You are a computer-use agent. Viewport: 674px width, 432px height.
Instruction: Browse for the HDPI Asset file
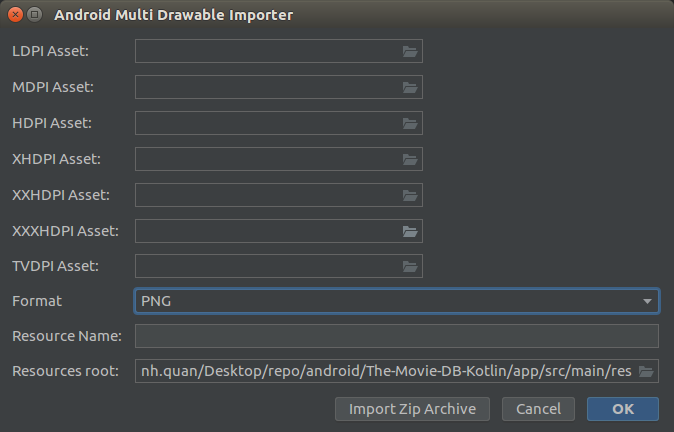coord(410,124)
